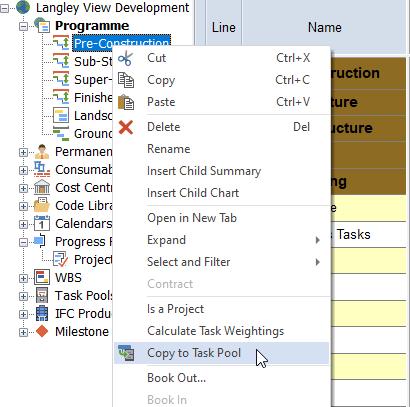Click the Permanent resources person icon

coord(42,152)
